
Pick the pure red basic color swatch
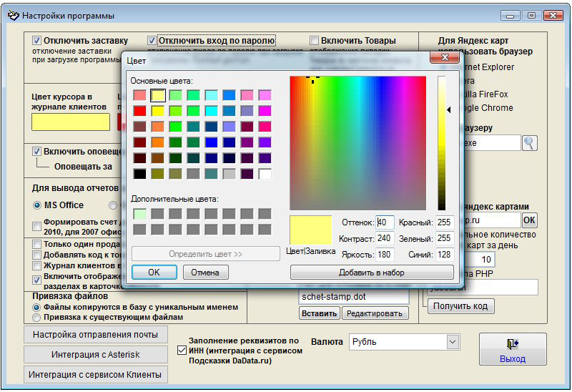pyautogui.click(x=140, y=110)
